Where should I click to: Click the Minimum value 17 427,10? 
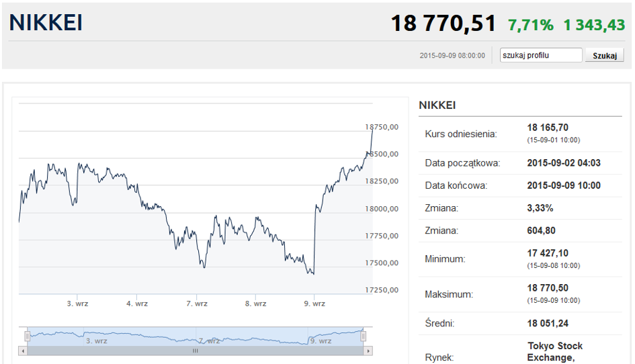548,253
